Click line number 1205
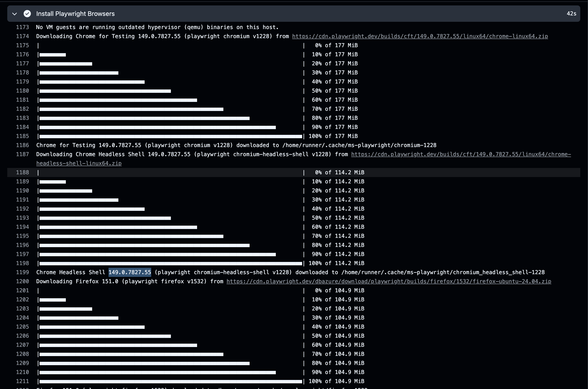Viewport: 588px width, 389px height. 22,327
